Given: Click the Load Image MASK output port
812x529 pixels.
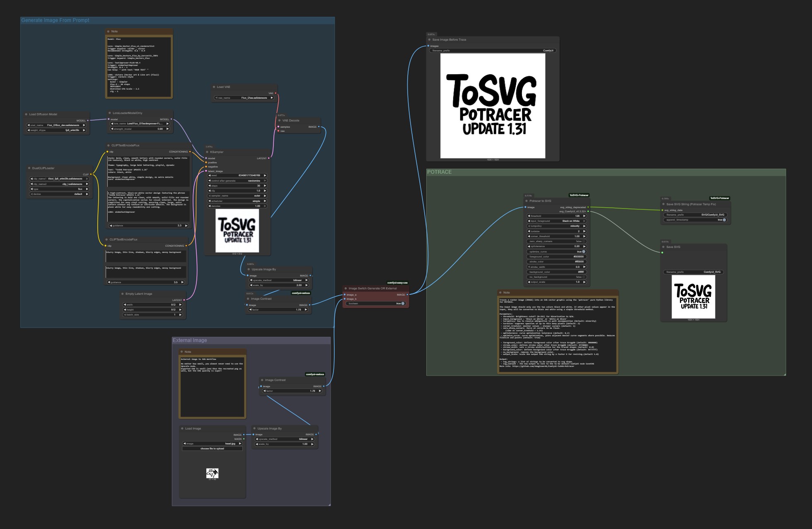Looking at the screenshot, I should (x=244, y=439).
